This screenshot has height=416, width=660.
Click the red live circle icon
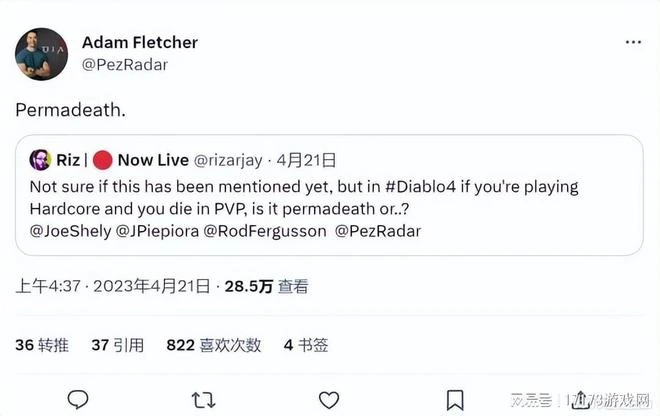[101, 160]
